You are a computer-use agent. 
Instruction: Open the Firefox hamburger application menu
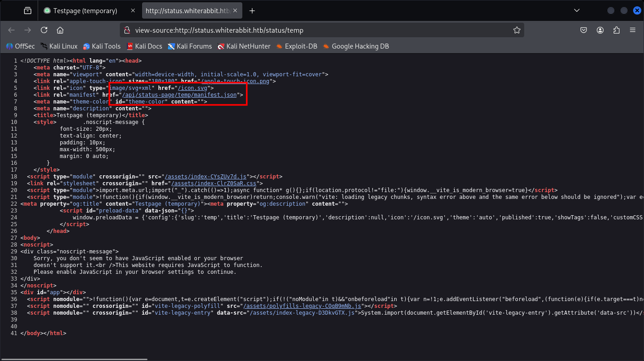coord(632,30)
